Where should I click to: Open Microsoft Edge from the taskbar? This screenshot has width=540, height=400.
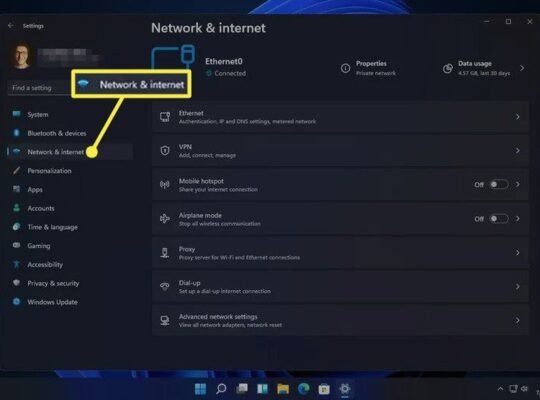pyautogui.click(x=303, y=389)
